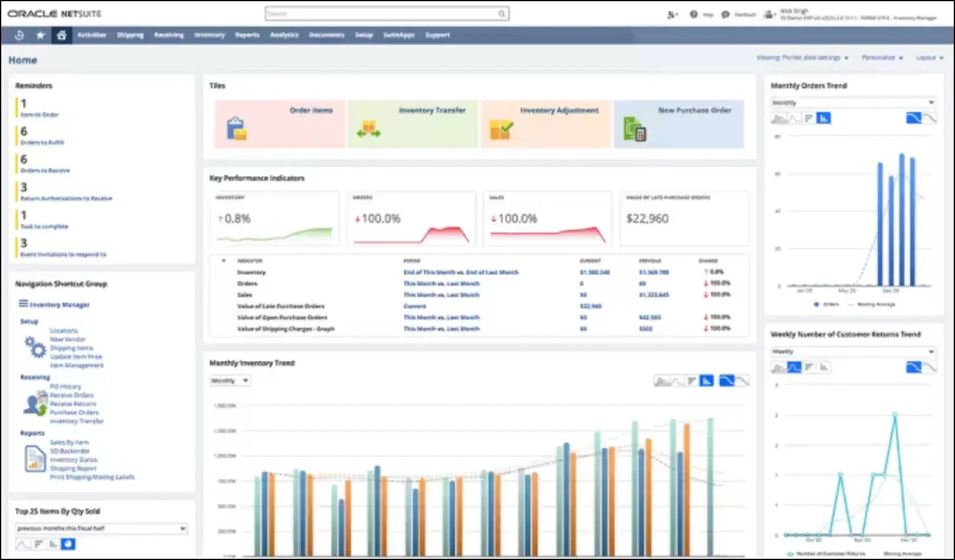Click the Inventory 0.8% KPI card

pyautogui.click(x=274, y=219)
